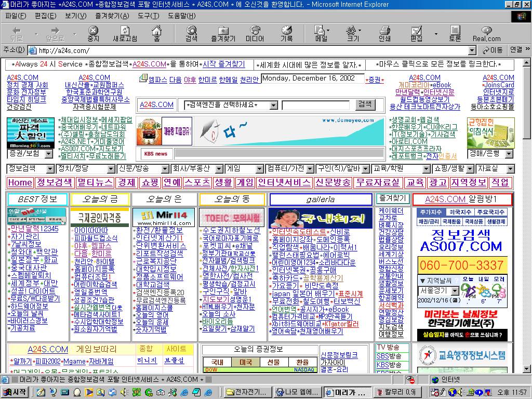Click the 이동 go button beside the address bar

click(493, 50)
